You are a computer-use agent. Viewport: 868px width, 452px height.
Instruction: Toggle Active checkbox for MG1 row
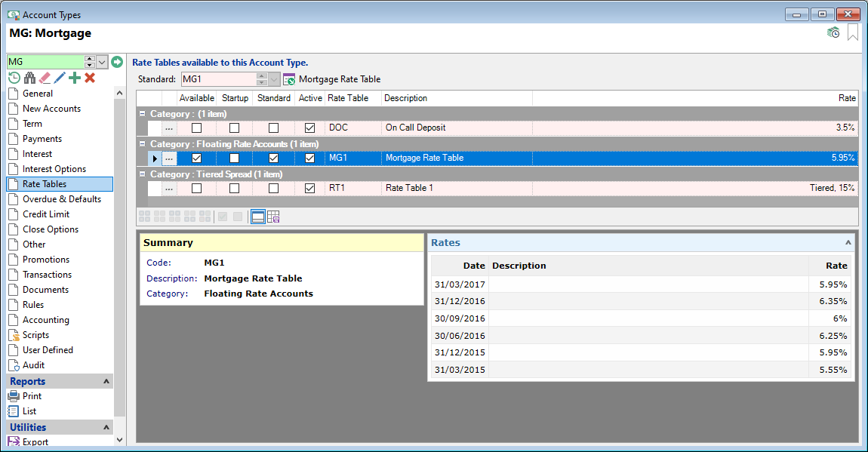[310, 158]
